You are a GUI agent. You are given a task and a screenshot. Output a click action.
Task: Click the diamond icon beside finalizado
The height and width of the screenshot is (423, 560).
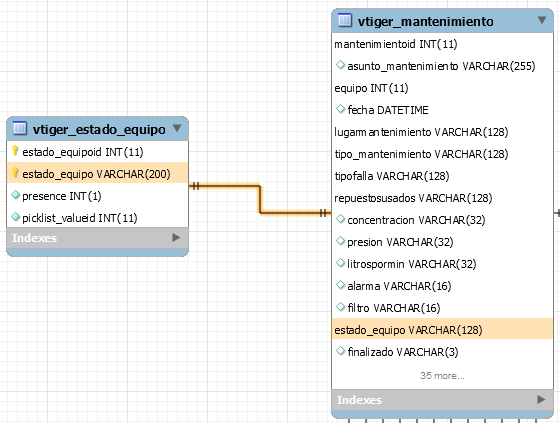click(340, 351)
